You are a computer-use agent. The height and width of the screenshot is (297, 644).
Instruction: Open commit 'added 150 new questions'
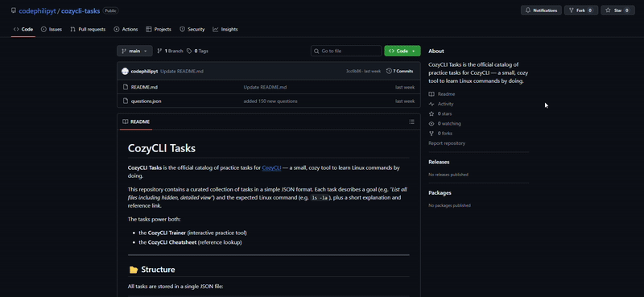(x=270, y=101)
